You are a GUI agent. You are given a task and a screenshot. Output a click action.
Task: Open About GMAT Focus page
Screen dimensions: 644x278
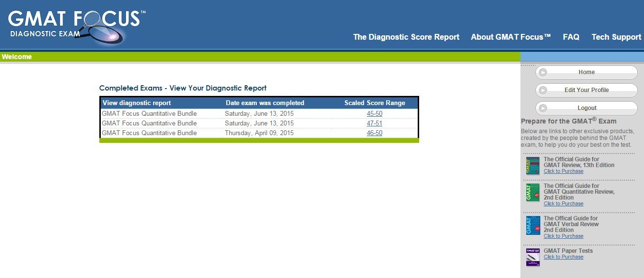coord(511,37)
